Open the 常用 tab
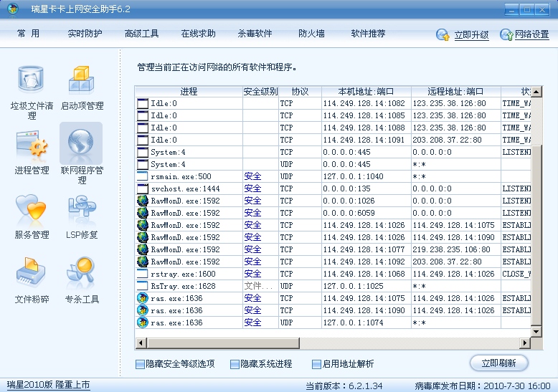Viewport: 558px width, 392px height. coord(28,34)
